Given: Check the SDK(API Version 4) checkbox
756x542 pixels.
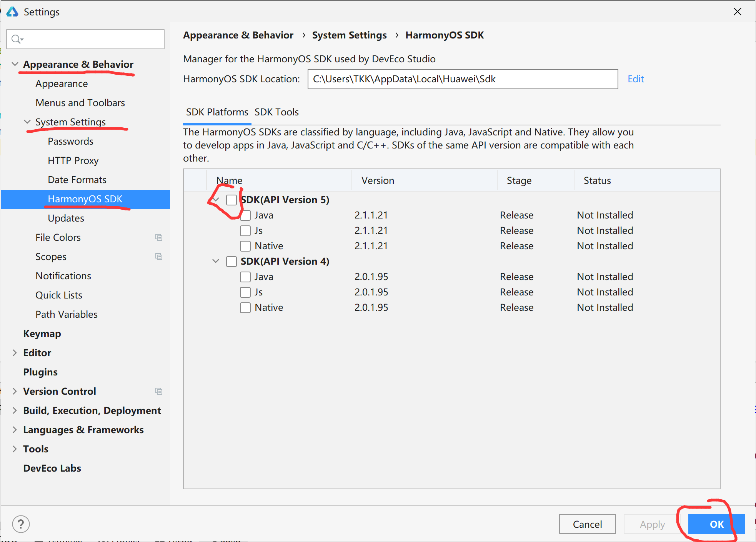Looking at the screenshot, I should point(231,261).
